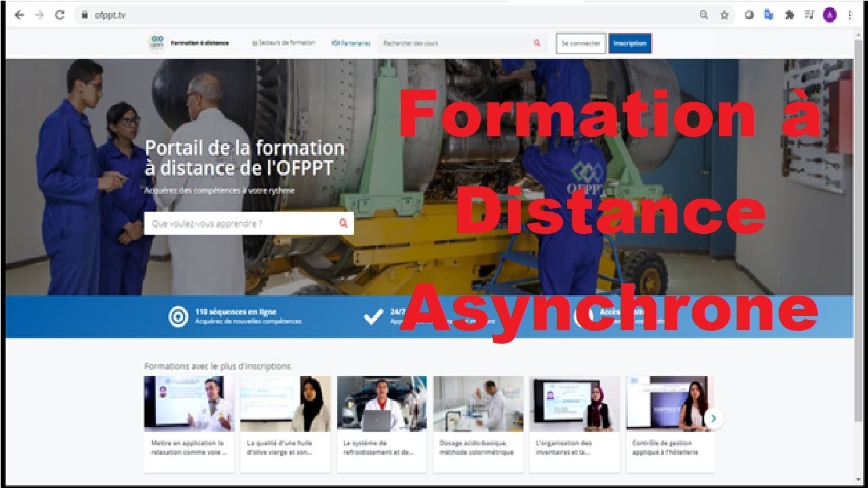Screen dimensions: 868x488
Task: Click the hero search magnifier icon
Action: (344, 223)
